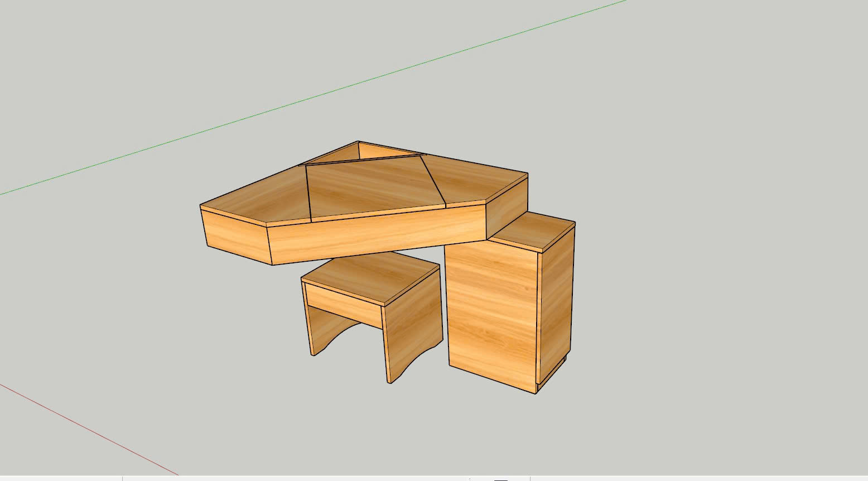Select the stool's right side leg panel

coord(413,328)
